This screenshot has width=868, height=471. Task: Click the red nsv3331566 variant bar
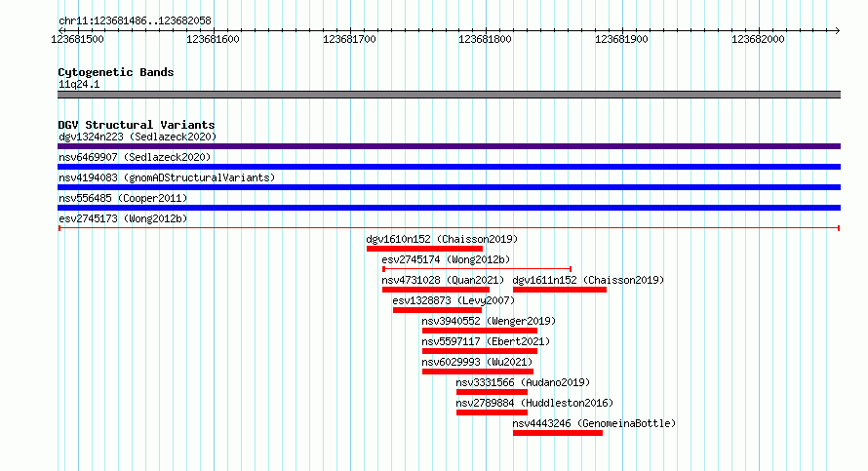(493, 392)
